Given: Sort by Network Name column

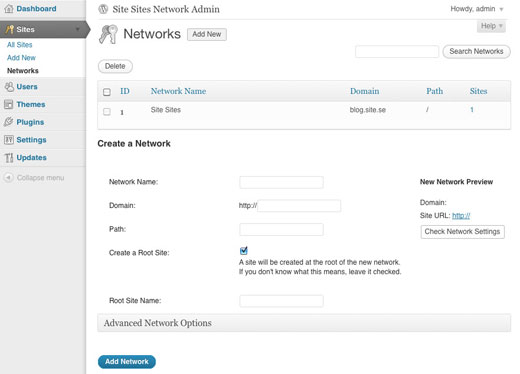Looking at the screenshot, I should coord(178,91).
